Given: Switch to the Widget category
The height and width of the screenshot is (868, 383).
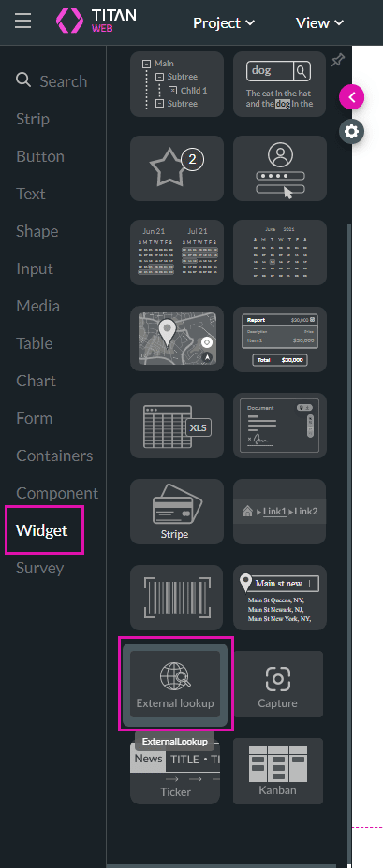Looking at the screenshot, I should pos(42,530).
